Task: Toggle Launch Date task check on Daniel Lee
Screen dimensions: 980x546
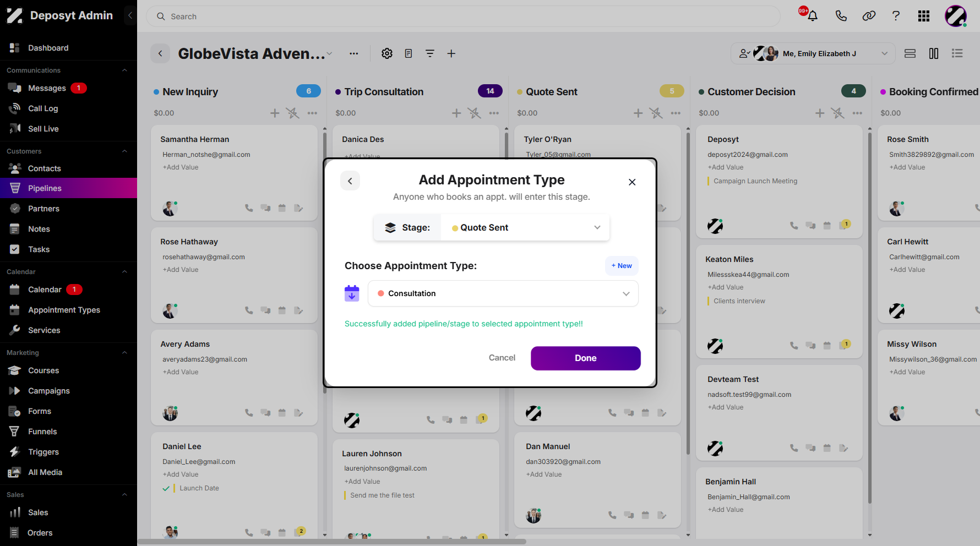Action: [166, 488]
